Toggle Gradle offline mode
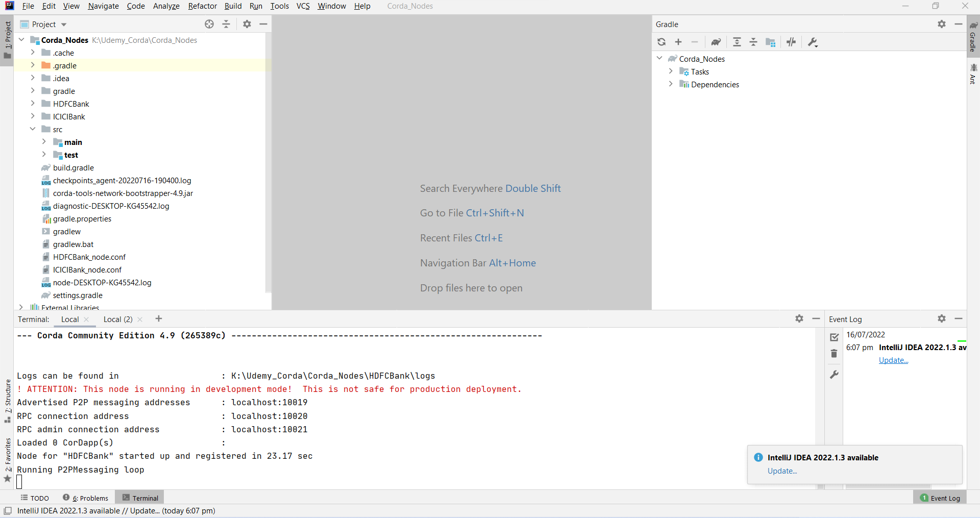This screenshot has width=980, height=518. click(x=791, y=42)
